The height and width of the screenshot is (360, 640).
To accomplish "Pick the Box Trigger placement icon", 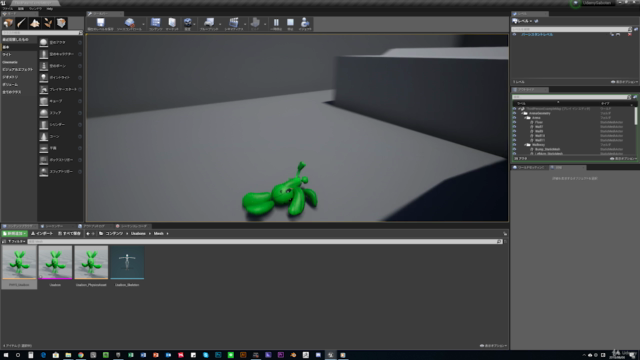I will click(x=44, y=160).
